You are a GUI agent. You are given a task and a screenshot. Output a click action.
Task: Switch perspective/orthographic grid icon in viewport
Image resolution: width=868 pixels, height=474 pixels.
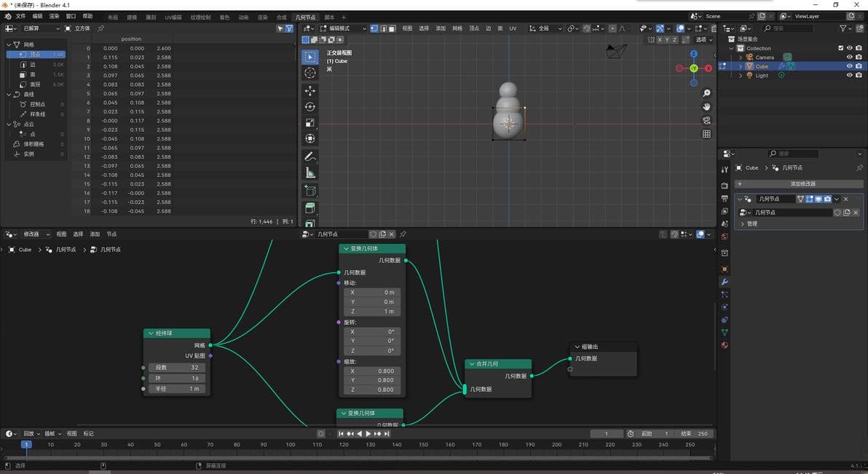(x=706, y=134)
